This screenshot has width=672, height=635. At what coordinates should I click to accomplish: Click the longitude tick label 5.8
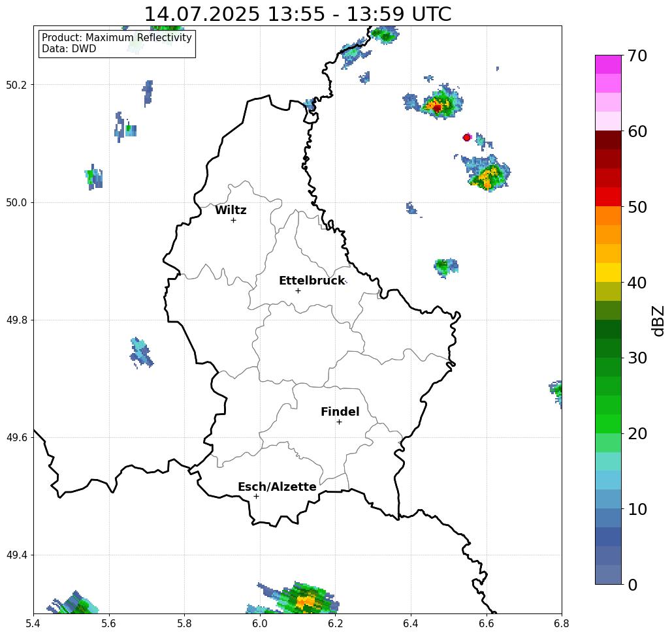184,623
